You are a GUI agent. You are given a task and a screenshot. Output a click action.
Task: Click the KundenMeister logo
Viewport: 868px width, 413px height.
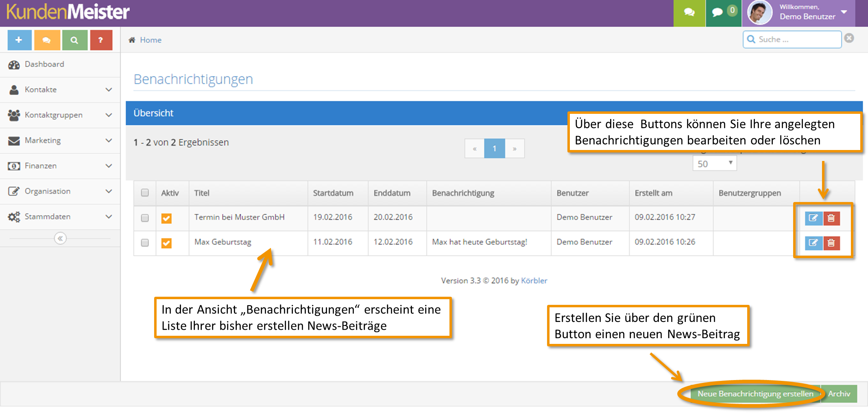point(68,12)
